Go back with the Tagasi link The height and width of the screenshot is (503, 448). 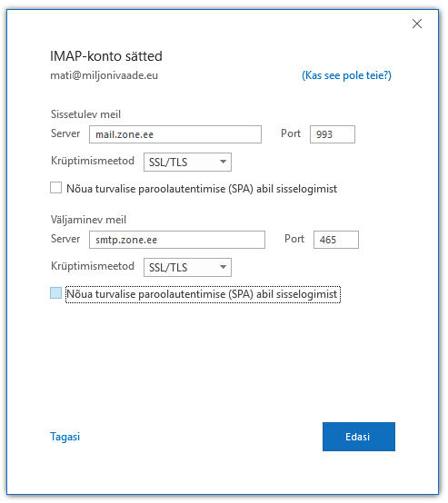65,437
